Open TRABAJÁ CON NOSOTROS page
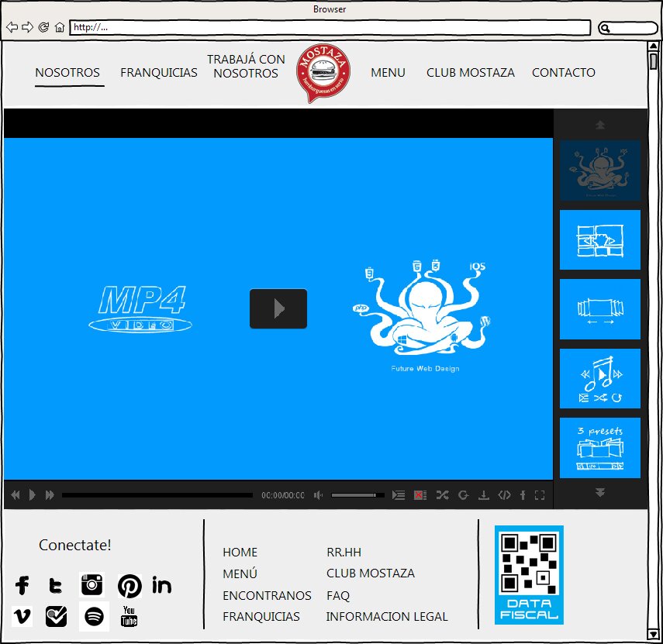Image resolution: width=663 pixels, height=644 pixels. [x=246, y=67]
